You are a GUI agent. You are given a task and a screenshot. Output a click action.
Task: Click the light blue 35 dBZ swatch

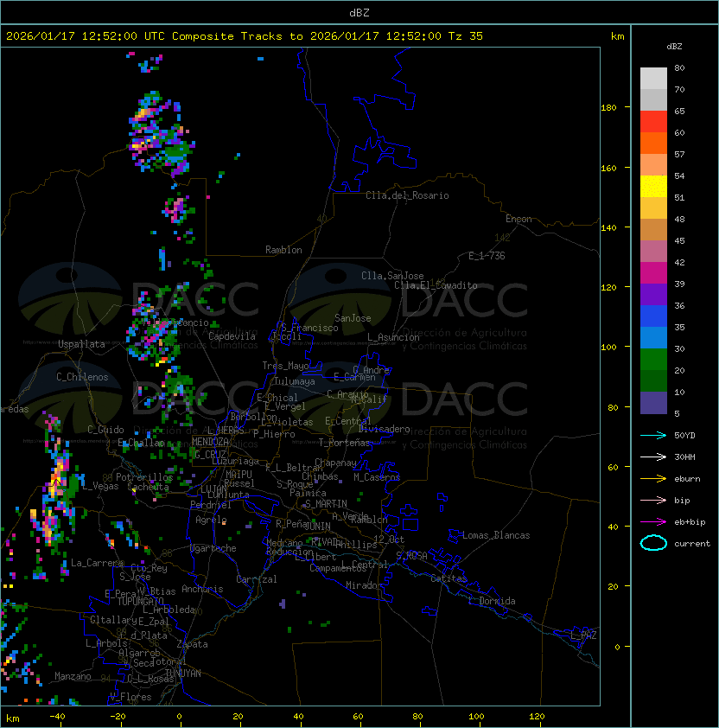coord(653,337)
